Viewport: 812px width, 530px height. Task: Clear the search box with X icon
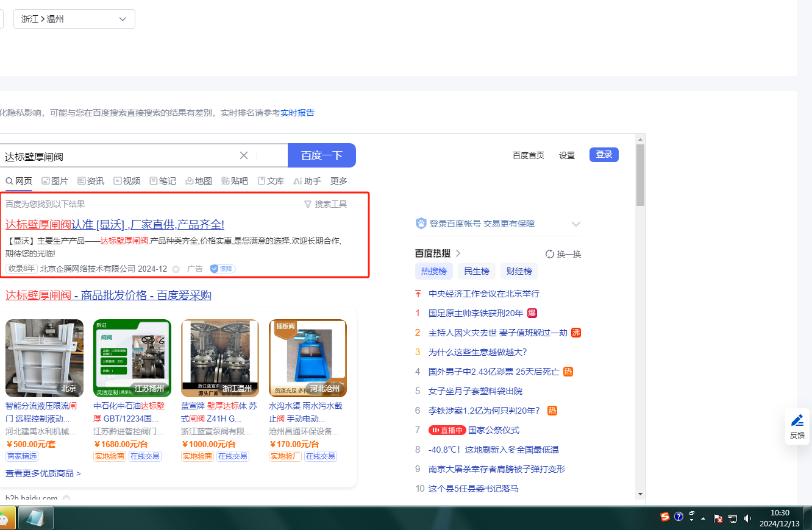(244, 155)
